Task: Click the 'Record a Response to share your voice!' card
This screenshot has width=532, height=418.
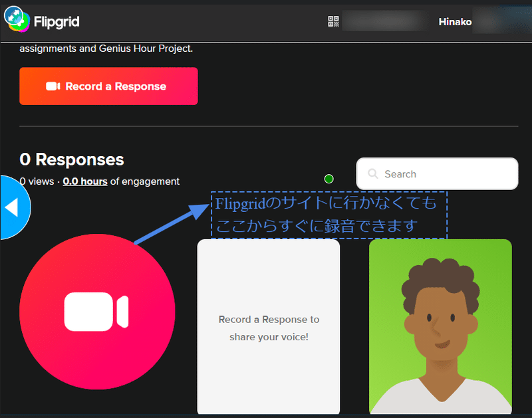Action: (x=269, y=326)
